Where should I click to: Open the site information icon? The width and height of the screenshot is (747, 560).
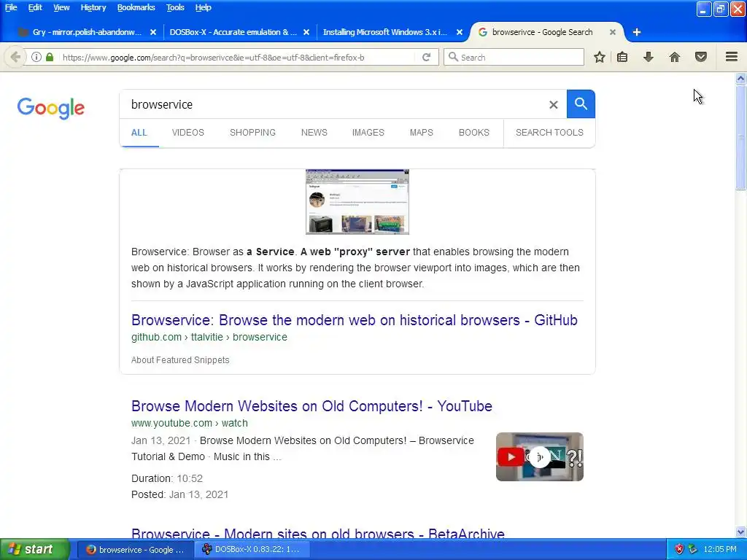(36, 57)
